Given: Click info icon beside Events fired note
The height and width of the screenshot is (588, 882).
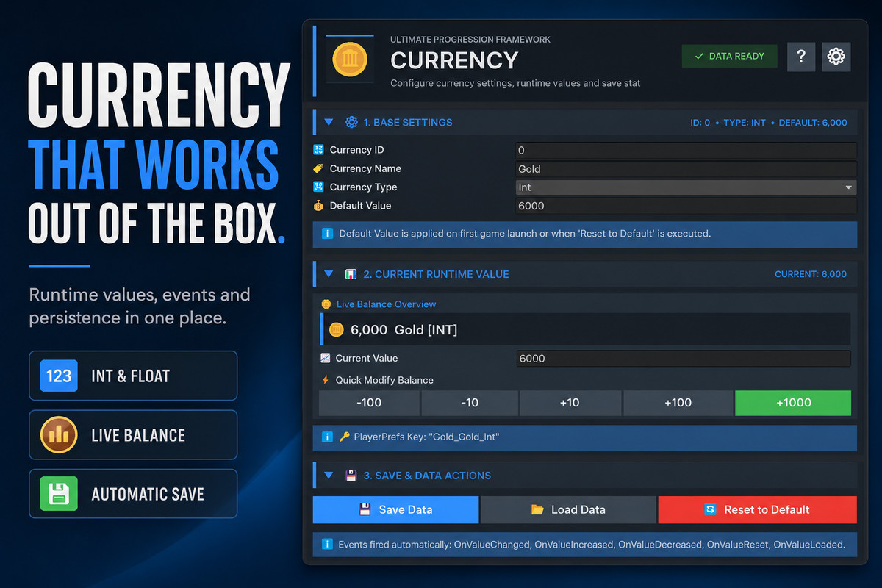Looking at the screenshot, I should [328, 545].
